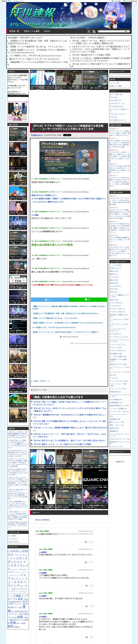Click the FF14 ブログランキング banner image
This screenshot has height=644, width=138.
click(18, 112)
